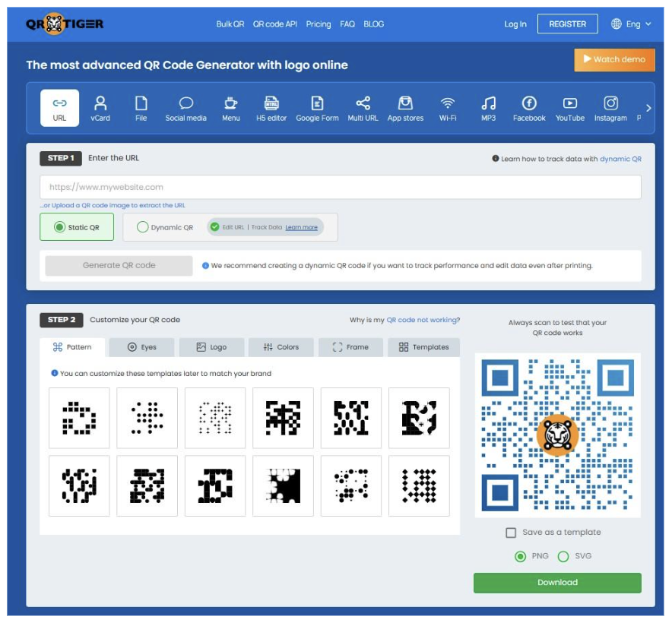
Task: Select the URL QR type icon
Action: (x=59, y=108)
